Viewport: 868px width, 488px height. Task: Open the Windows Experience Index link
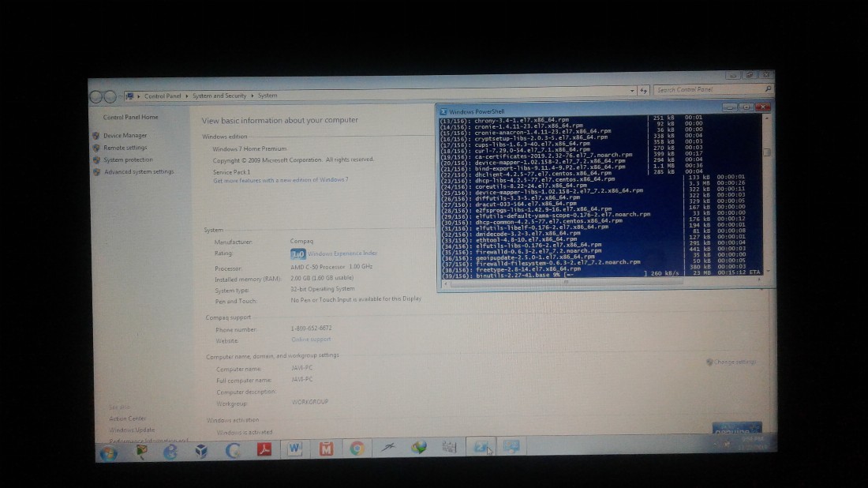(342, 253)
